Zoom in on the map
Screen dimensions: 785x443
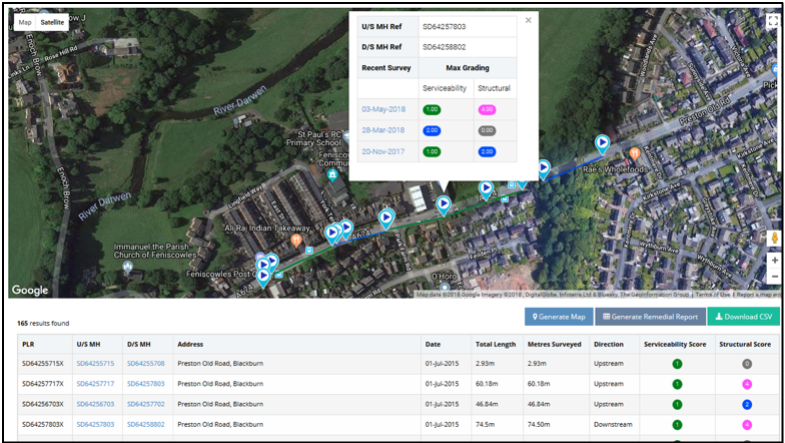[774, 259]
